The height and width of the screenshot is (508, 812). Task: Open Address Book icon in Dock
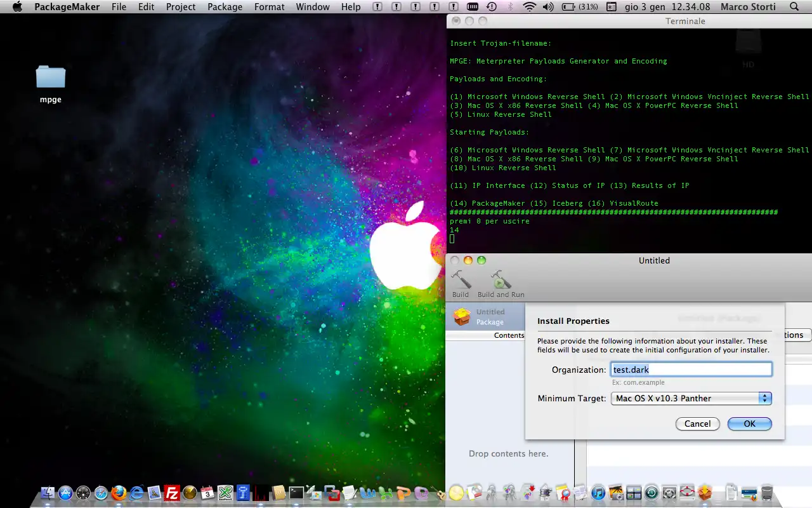click(x=278, y=492)
